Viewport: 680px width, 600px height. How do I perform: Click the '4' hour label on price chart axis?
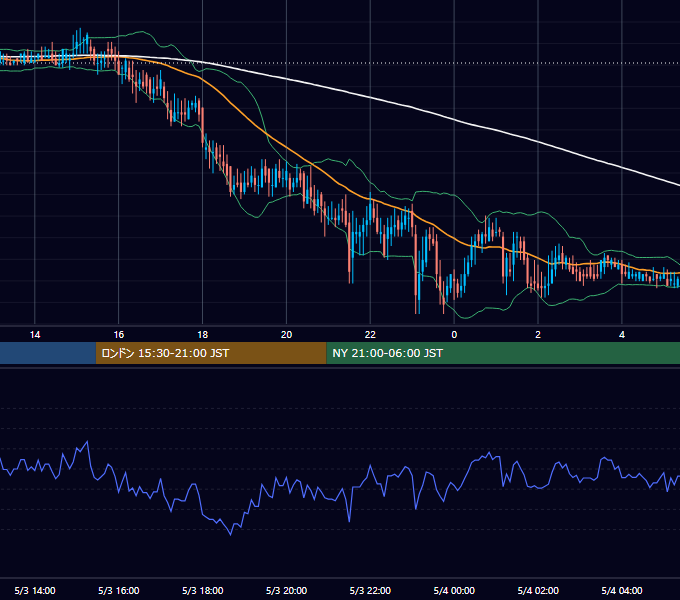[622, 335]
